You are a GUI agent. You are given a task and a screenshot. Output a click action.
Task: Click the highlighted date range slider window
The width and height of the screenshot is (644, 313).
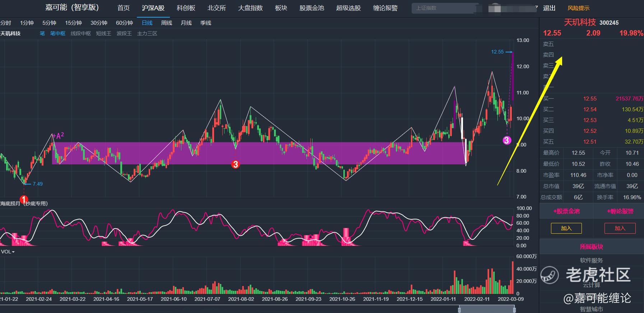(x=487, y=309)
